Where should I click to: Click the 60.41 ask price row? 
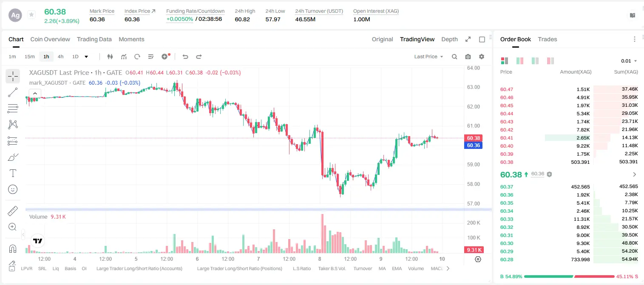(x=569, y=138)
